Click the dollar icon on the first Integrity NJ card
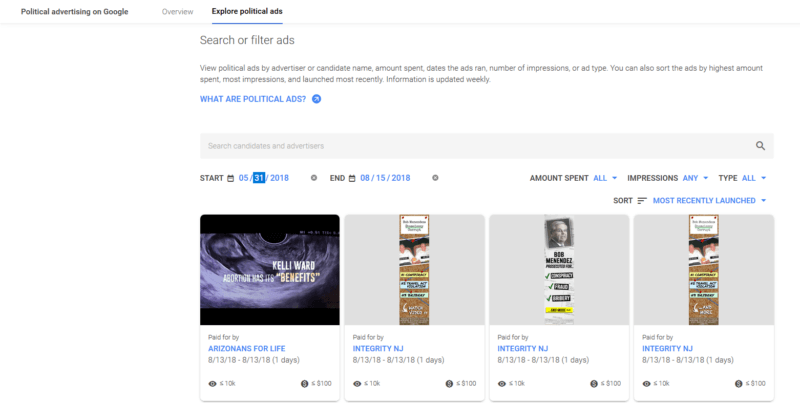800x403 pixels. pyautogui.click(x=449, y=384)
